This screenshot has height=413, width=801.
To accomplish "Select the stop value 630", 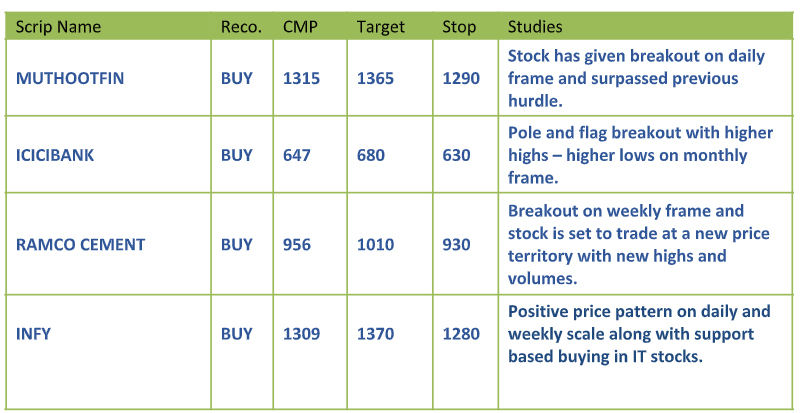I will (x=457, y=155).
